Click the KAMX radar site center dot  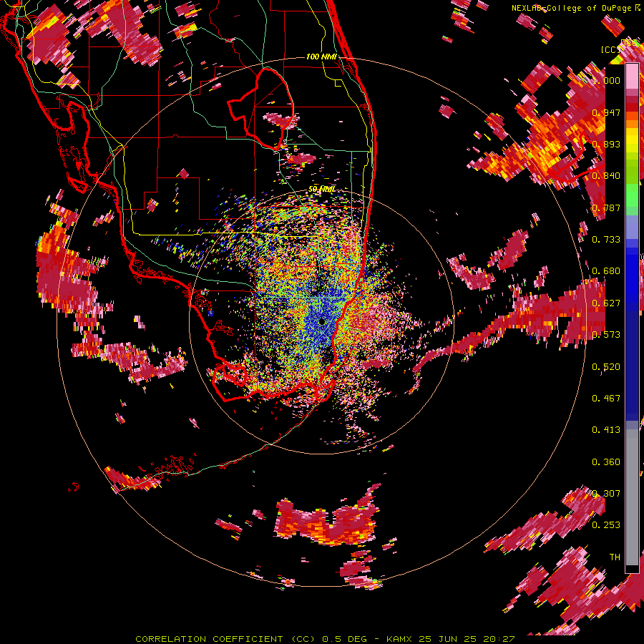[322, 321]
